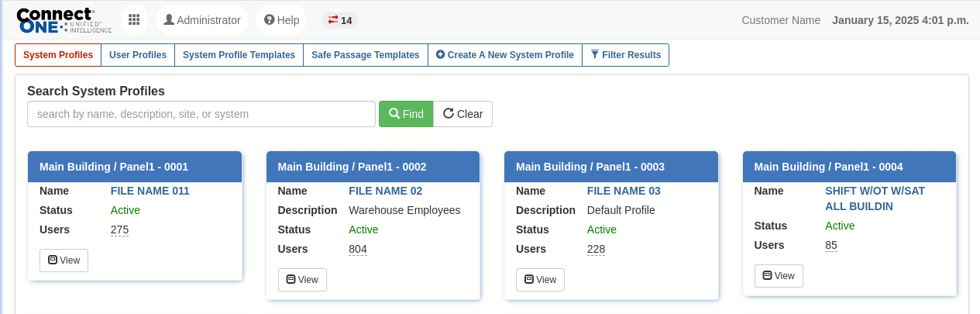
Task: View the Panel1 - 0004 profile
Action: coord(779,276)
